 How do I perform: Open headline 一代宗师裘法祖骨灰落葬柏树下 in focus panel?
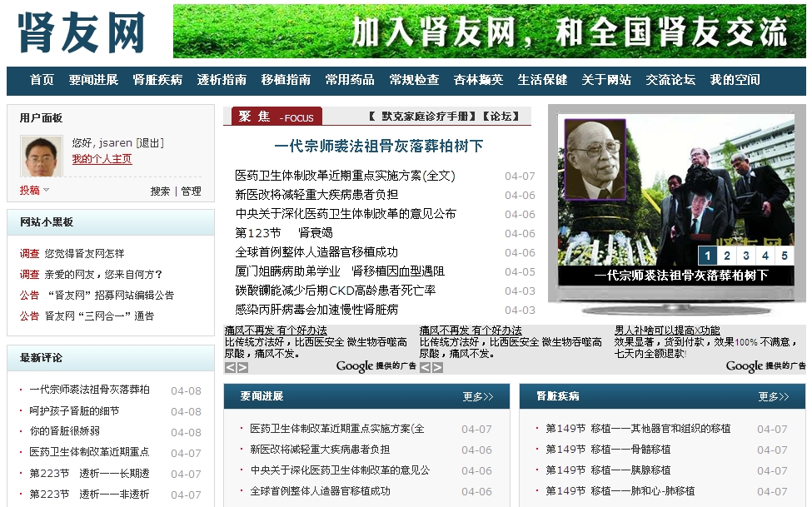(x=379, y=146)
